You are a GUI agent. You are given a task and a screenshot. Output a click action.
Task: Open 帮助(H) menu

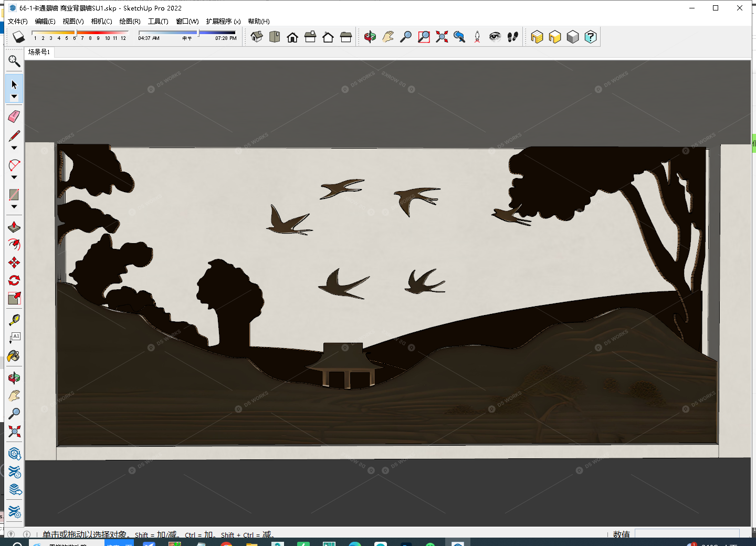click(x=259, y=22)
